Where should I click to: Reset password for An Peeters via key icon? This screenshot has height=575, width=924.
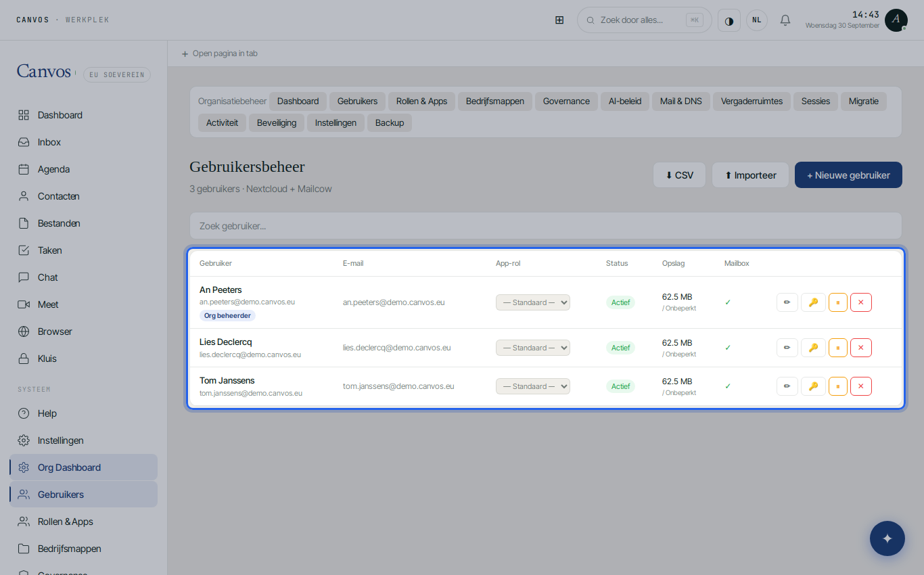[x=813, y=302]
